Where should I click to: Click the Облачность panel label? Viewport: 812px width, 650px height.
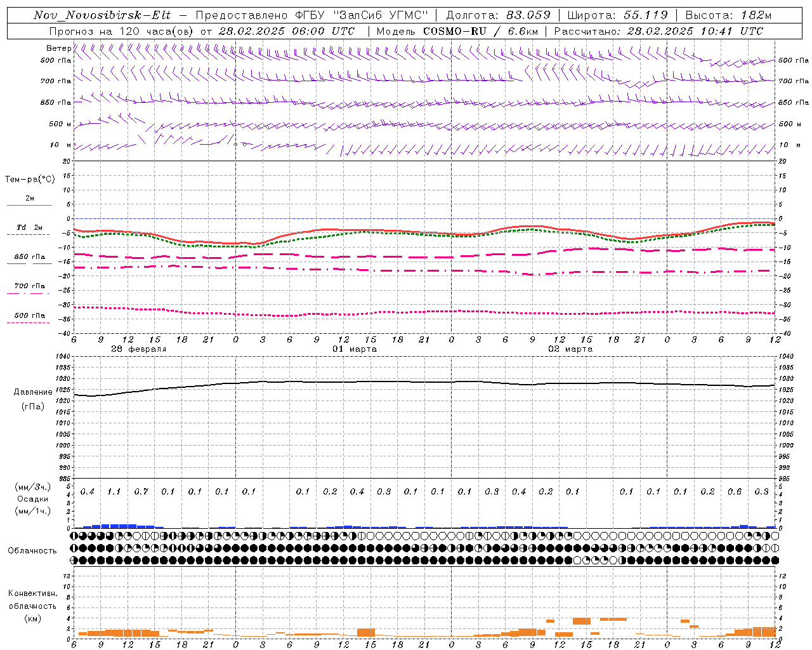tap(32, 551)
